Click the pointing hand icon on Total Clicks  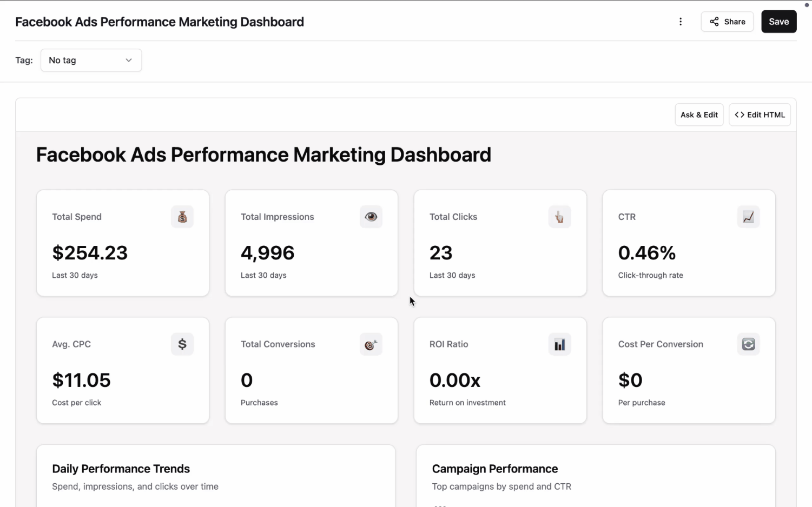[x=559, y=217]
